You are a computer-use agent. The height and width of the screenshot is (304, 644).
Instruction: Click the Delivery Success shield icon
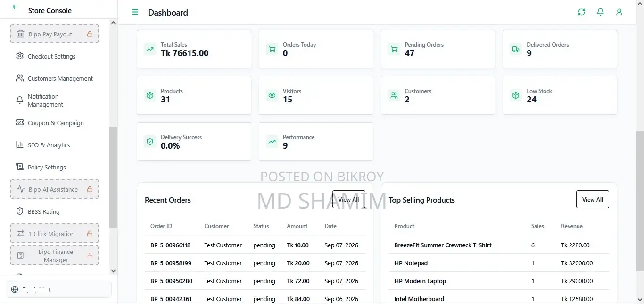150,142
